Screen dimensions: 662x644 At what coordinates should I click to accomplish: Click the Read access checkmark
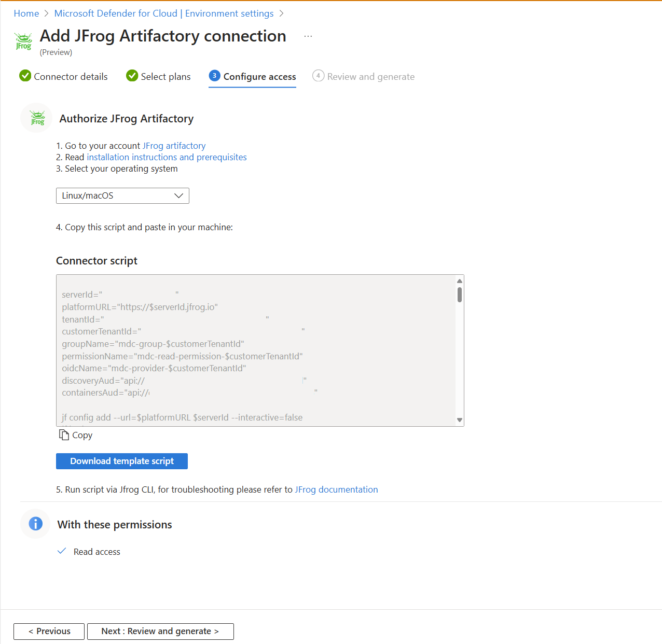62,551
